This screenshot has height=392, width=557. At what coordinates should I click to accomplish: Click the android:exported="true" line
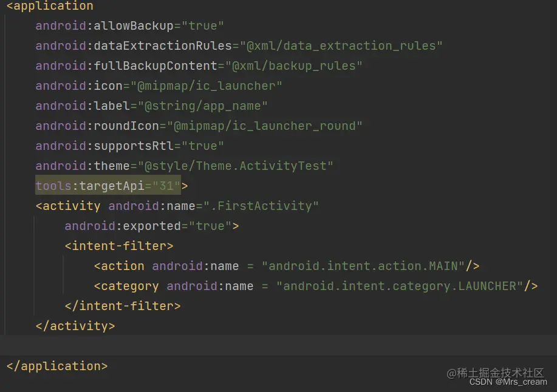pyautogui.click(x=152, y=226)
